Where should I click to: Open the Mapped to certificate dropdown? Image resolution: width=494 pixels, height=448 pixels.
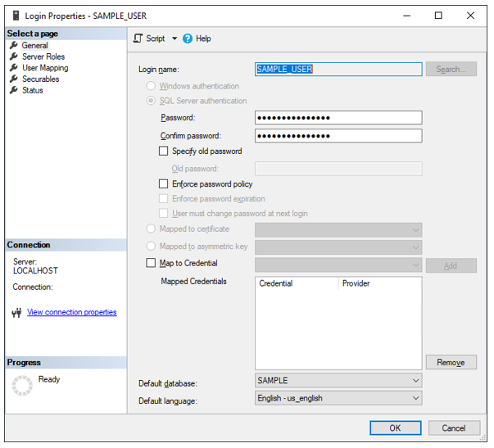point(338,230)
